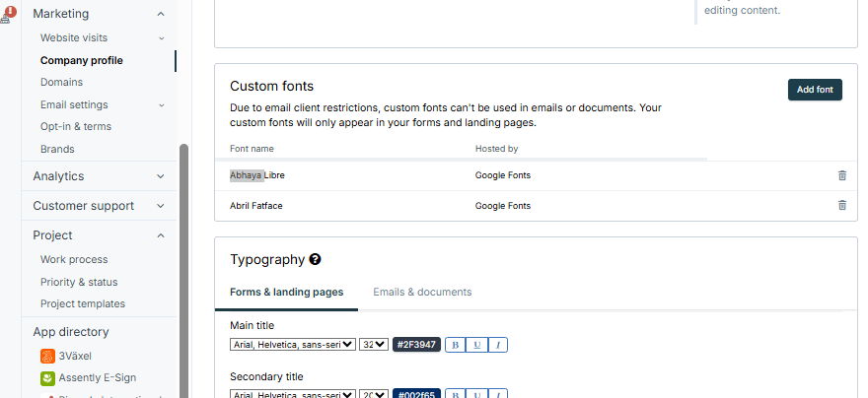Click Google Fonts in Abril Fatface row

coord(503,206)
